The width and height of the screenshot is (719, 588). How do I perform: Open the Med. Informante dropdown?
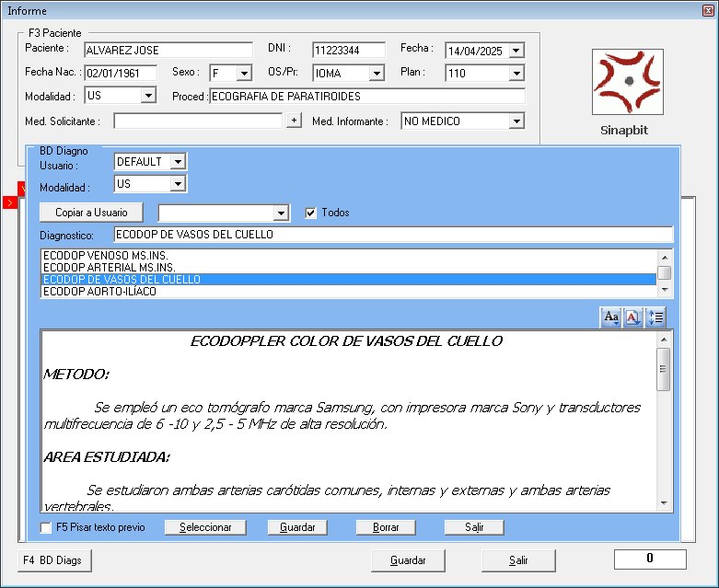tap(516, 121)
